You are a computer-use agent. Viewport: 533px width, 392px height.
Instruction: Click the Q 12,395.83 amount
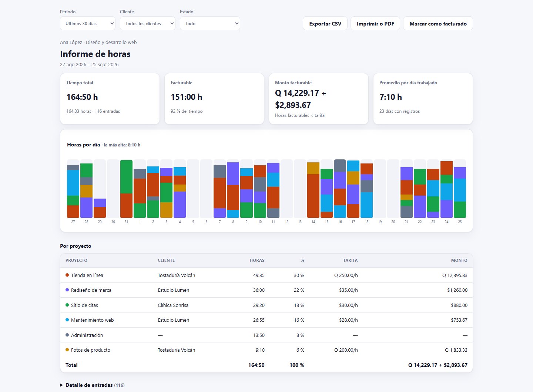455,276
